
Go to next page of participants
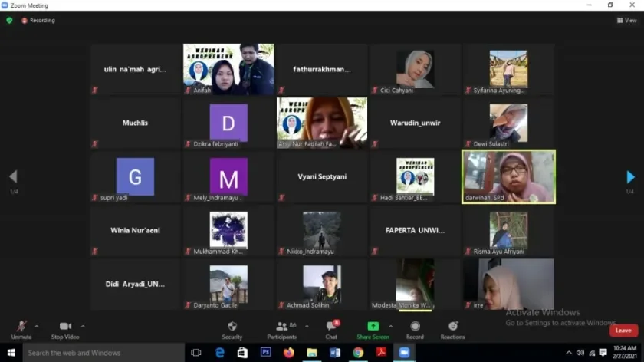coord(630,177)
